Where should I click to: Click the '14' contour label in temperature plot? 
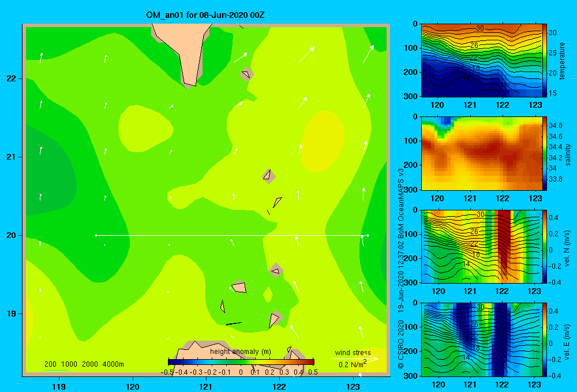pos(466,78)
